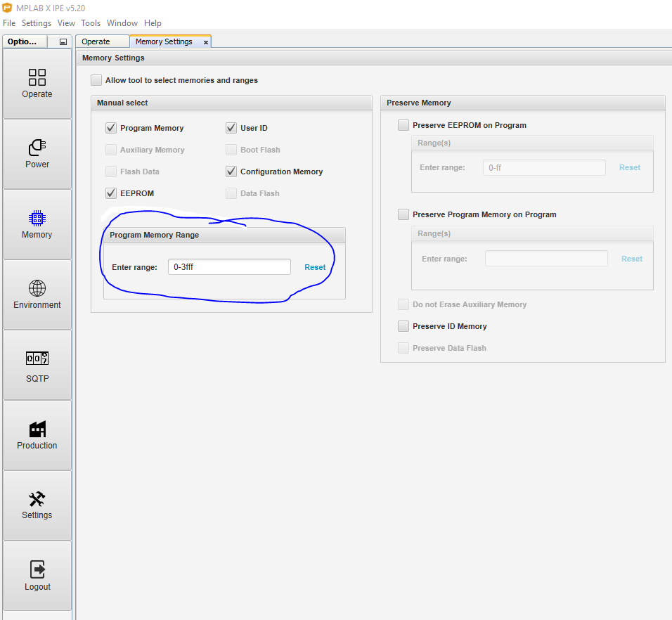The image size is (672, 620).
Task: Open the Settings menu in menu bar
Action: pos(37,23)
